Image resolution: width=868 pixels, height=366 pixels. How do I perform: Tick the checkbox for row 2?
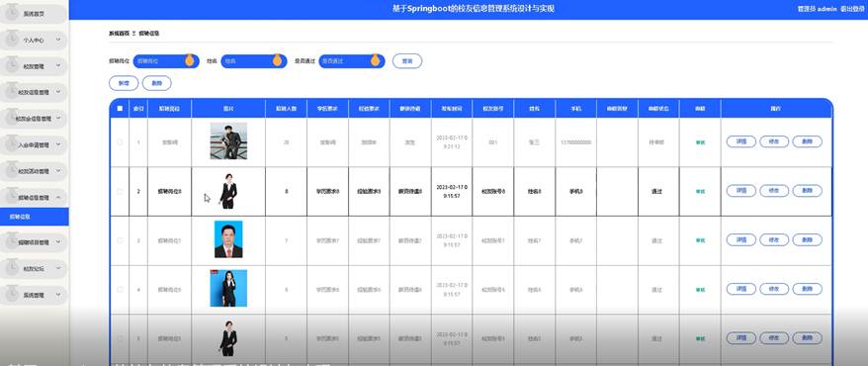pos(120,191)
